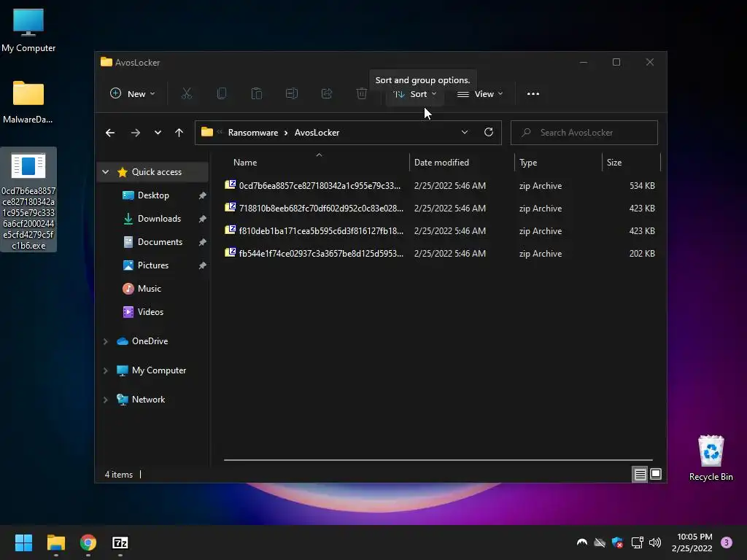Click the Search AvosLocker field
The width and height of the screenshot is (747, 560).
pos(584,133)
